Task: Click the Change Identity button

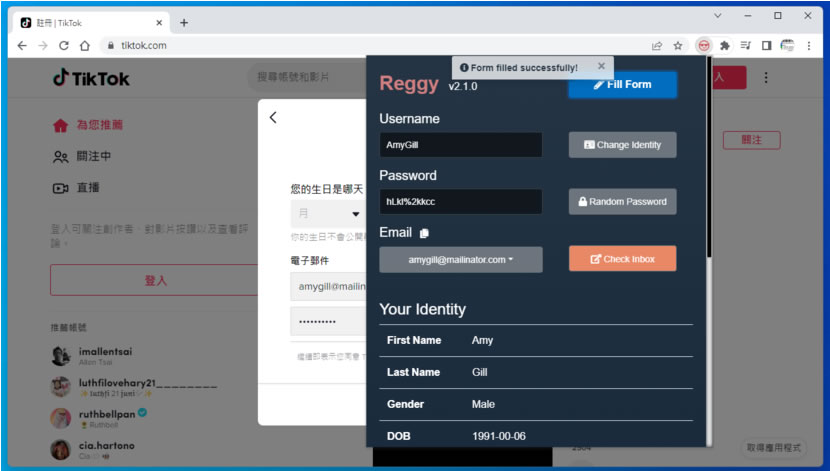Action: [622, 145]
